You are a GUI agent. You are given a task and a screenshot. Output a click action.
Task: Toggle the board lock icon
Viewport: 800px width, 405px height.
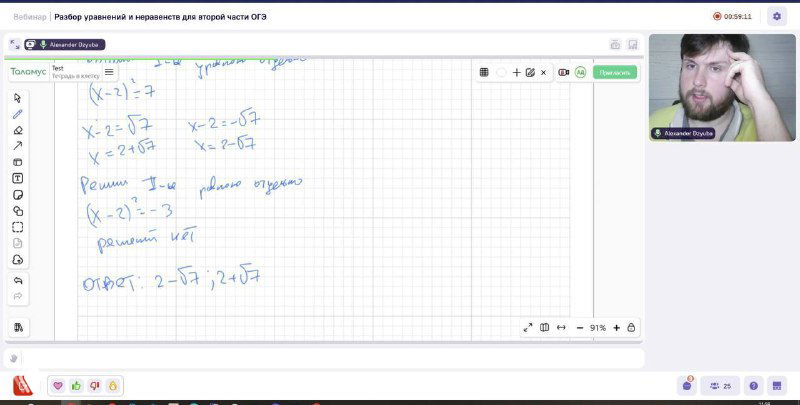pos(632,327)
